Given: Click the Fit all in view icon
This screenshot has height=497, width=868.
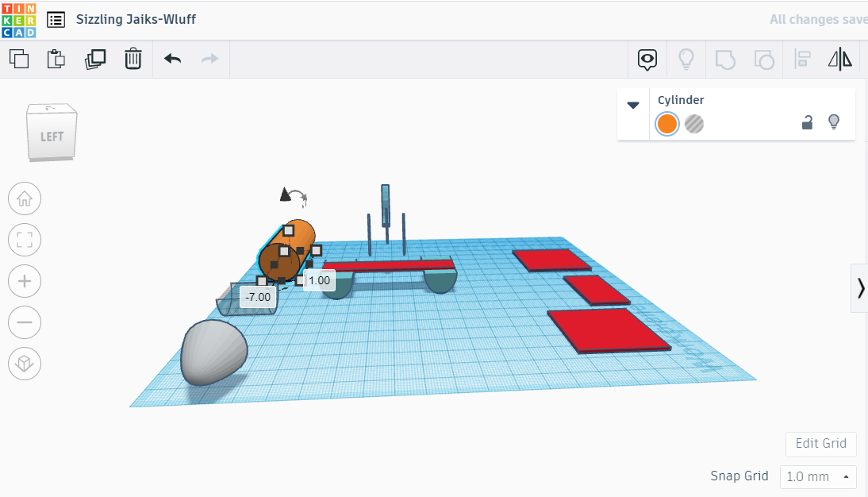Looking at the screenshot, I should click(24, 240).
